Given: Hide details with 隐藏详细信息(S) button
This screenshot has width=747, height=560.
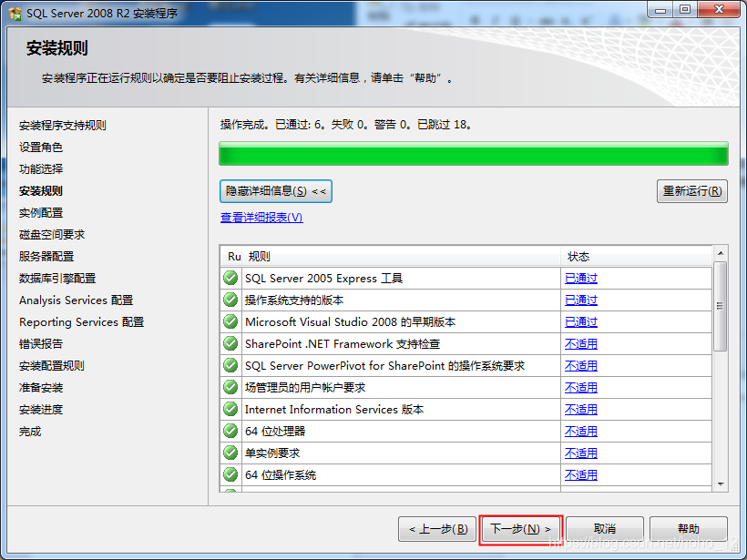Looking at the screenshot, I should (x=276, y=191).
